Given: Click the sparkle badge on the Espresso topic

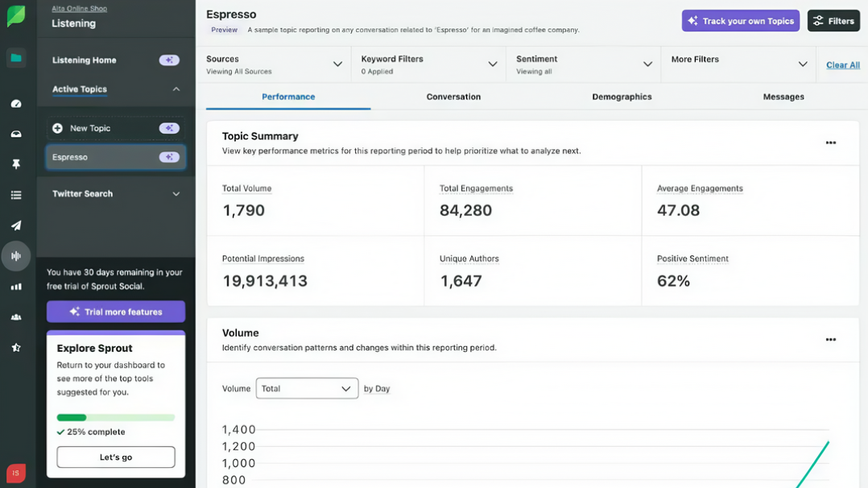Looking at the screenshot, I should 169,157.
